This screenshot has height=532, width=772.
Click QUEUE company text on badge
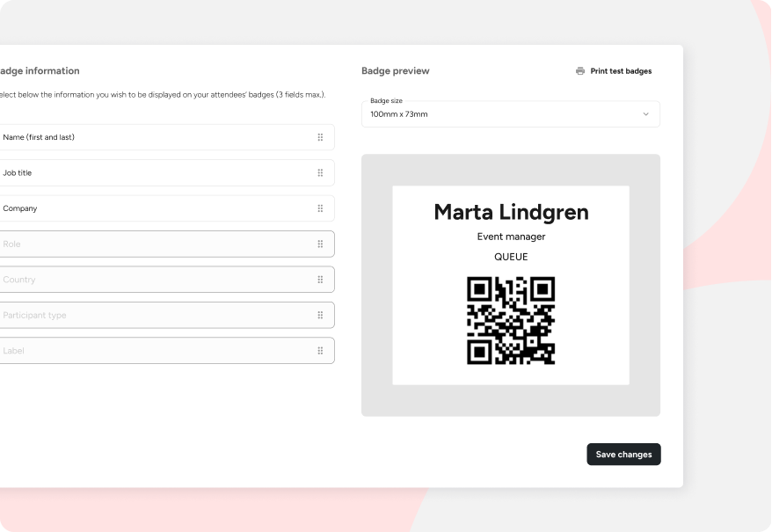[x=511, y=257]
